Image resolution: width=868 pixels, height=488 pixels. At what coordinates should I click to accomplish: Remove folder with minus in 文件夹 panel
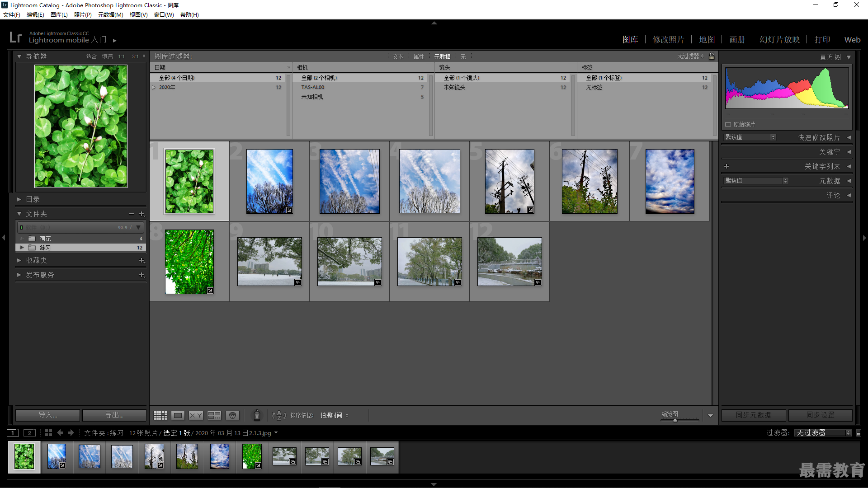point(132,214)
